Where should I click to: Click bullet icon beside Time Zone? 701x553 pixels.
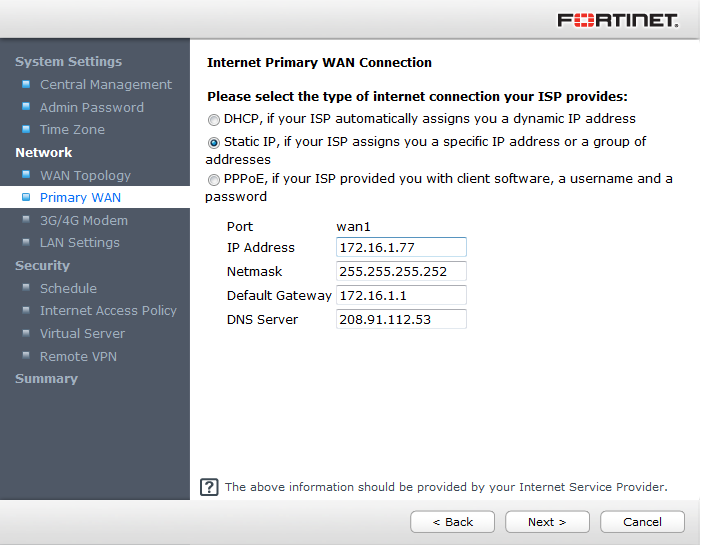click(26, 129)
